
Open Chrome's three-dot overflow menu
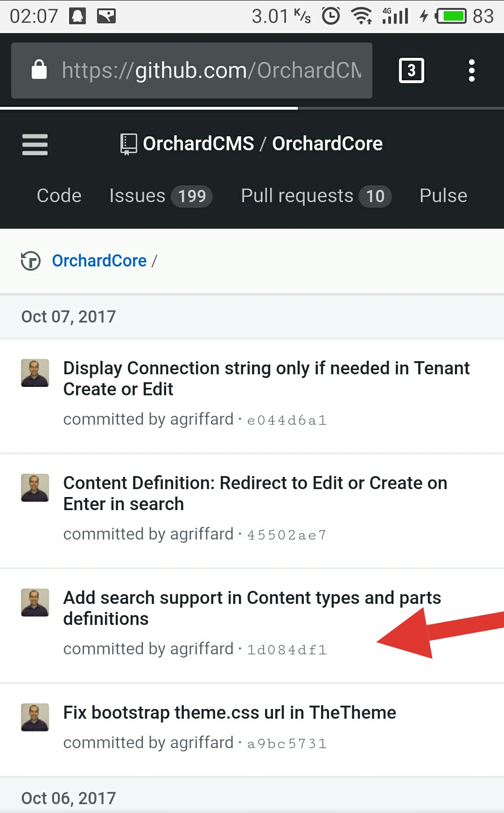tap(471, 70)
